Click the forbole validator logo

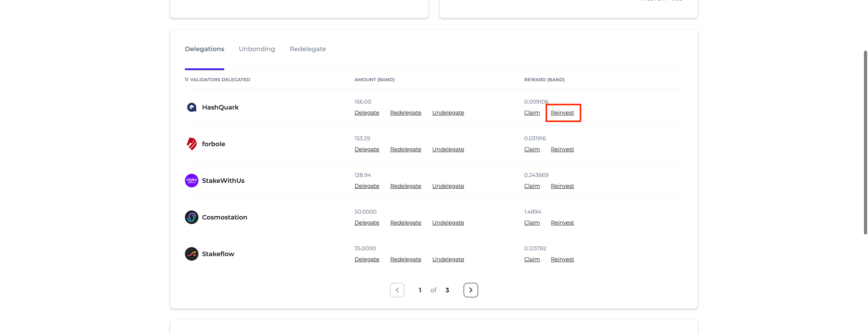[192, 144]
